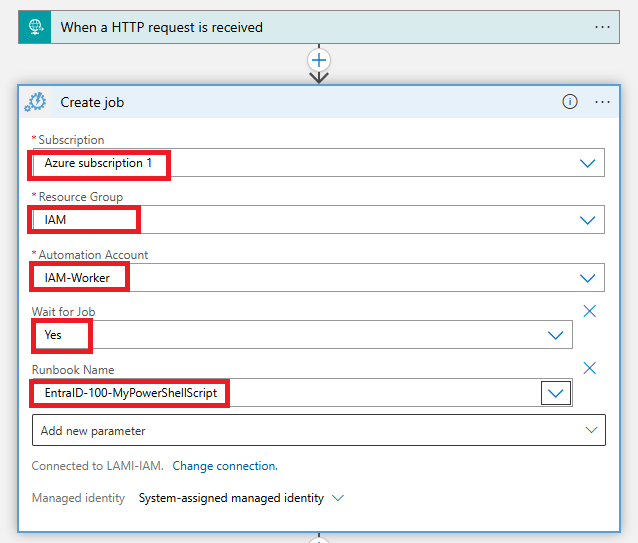Click the Managed identity label
The image size is (638, 543).
pos(78,498)
